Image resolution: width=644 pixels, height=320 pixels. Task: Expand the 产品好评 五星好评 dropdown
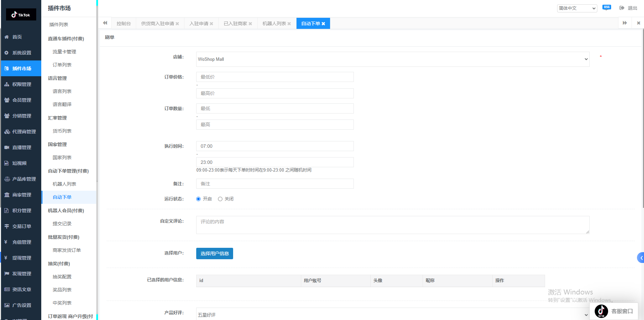392,315
